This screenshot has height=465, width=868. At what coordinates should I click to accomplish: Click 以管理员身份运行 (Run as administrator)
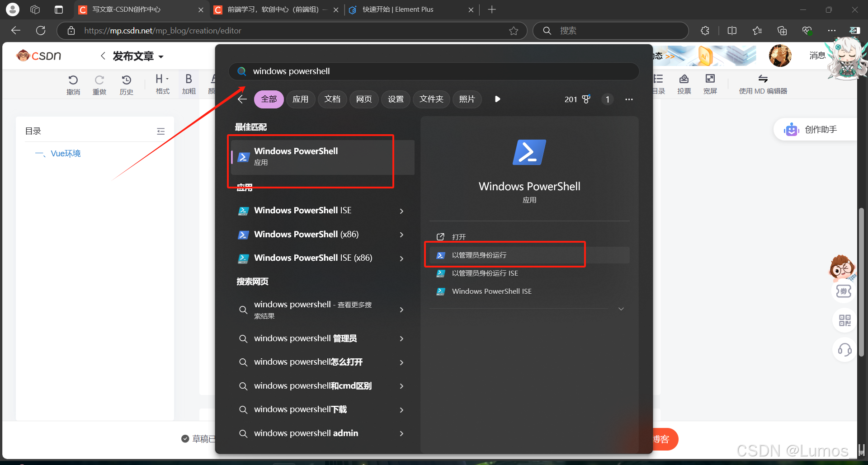529,255
